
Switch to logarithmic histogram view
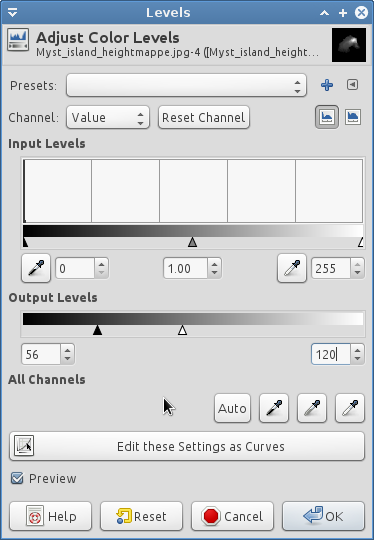pyautogui.click(x=353, y=117)
